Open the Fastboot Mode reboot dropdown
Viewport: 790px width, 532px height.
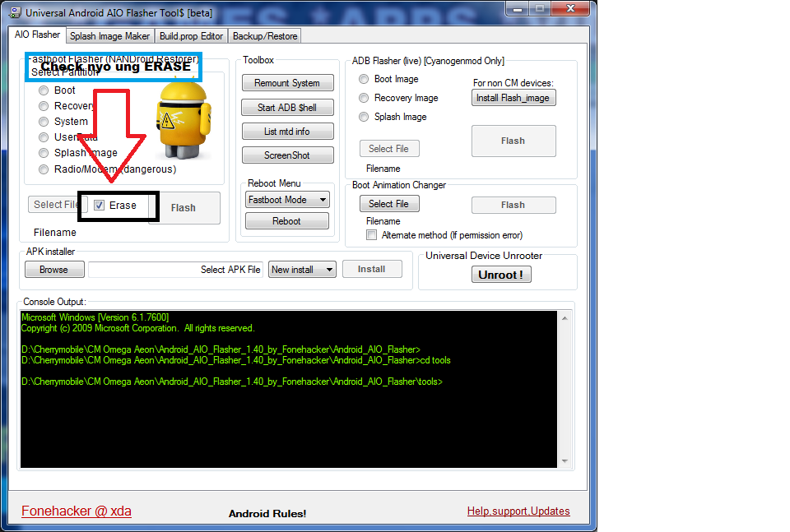pos(287,200)
